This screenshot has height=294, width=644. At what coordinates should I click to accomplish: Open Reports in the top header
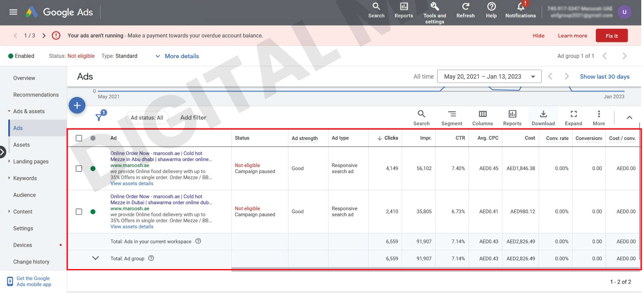pos(404,10)
